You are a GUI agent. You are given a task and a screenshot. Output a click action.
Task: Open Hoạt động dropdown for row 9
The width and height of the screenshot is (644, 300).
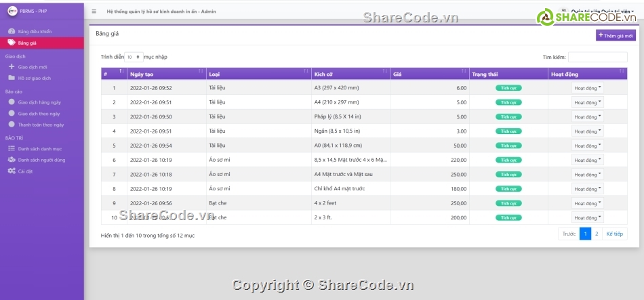click(587, 203)
